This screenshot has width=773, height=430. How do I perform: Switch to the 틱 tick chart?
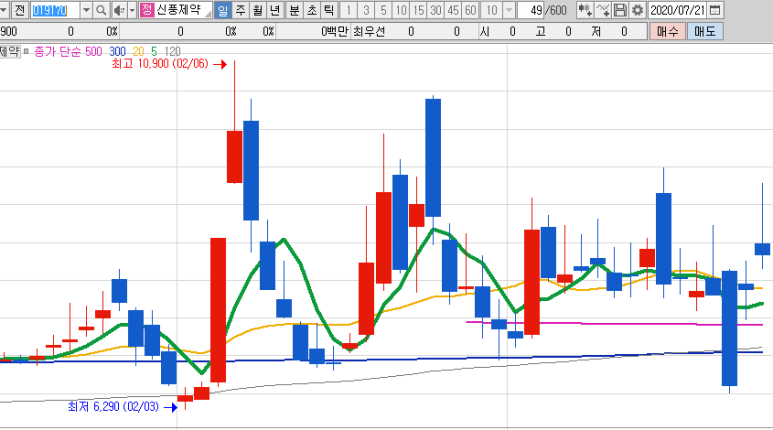329,10
